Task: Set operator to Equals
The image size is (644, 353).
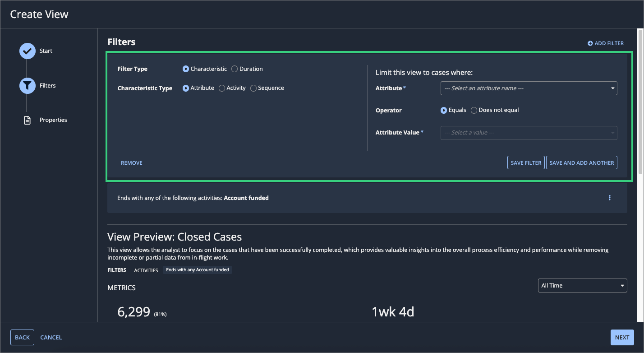Action: 444,110
